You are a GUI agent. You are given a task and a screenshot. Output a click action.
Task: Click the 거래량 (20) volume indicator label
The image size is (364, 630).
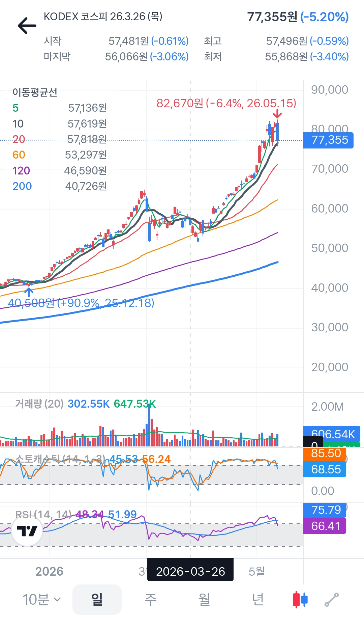coord(39,404)
